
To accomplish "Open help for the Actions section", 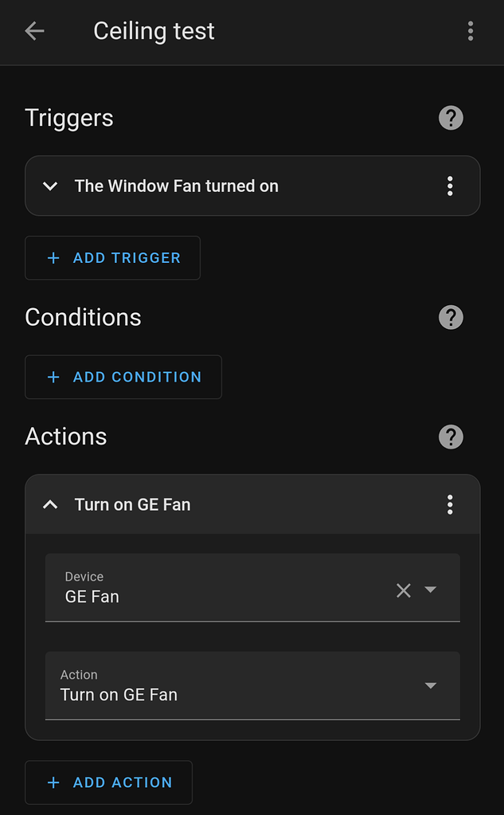I will pyautogui.click(x=451, y=437).
